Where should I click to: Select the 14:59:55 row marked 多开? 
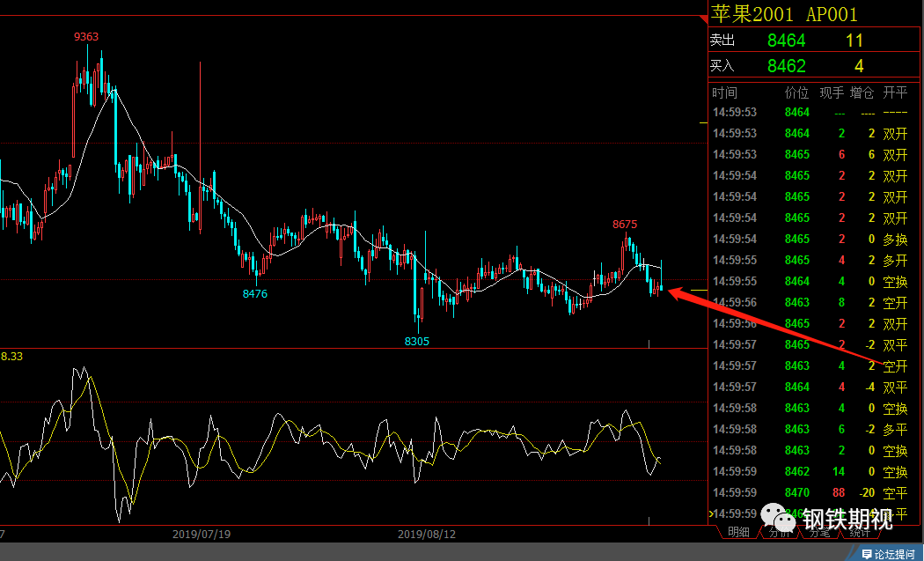click(x=810, y=260)
